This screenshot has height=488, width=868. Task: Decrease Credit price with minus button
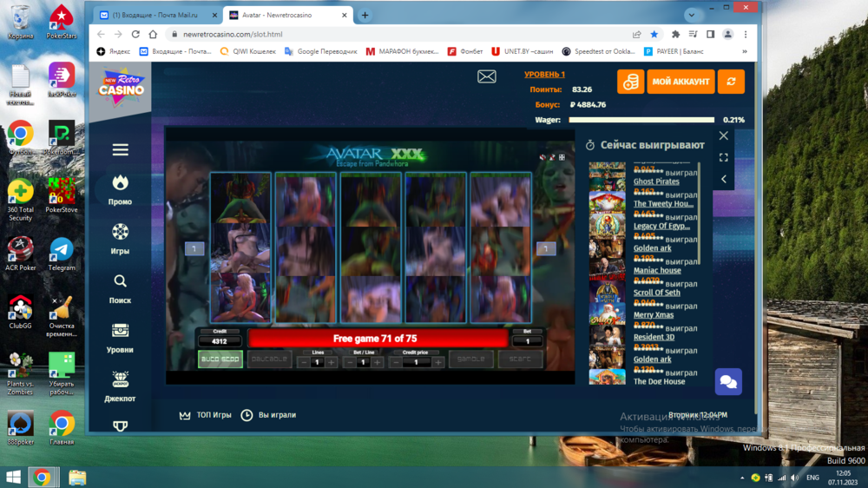click(397, 362)
